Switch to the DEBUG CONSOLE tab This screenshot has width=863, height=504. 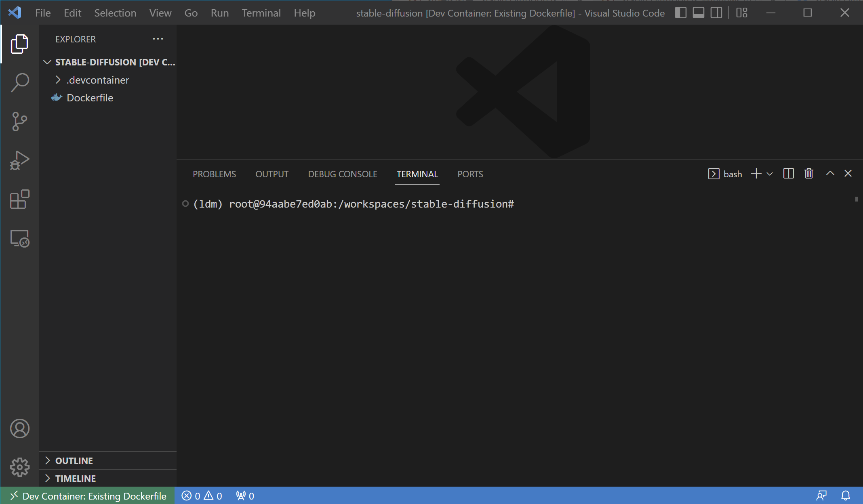coord(342,174)
